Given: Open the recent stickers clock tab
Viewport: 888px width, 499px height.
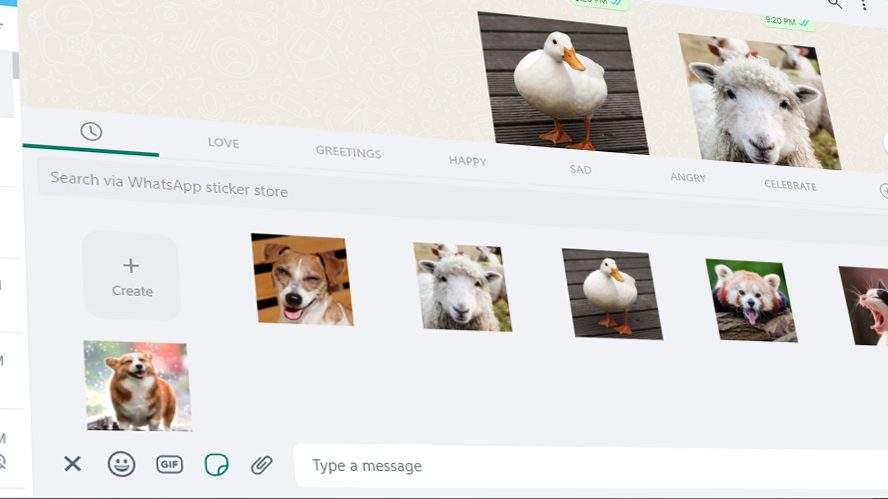Looking at the screenshot, I should [91, 132].
